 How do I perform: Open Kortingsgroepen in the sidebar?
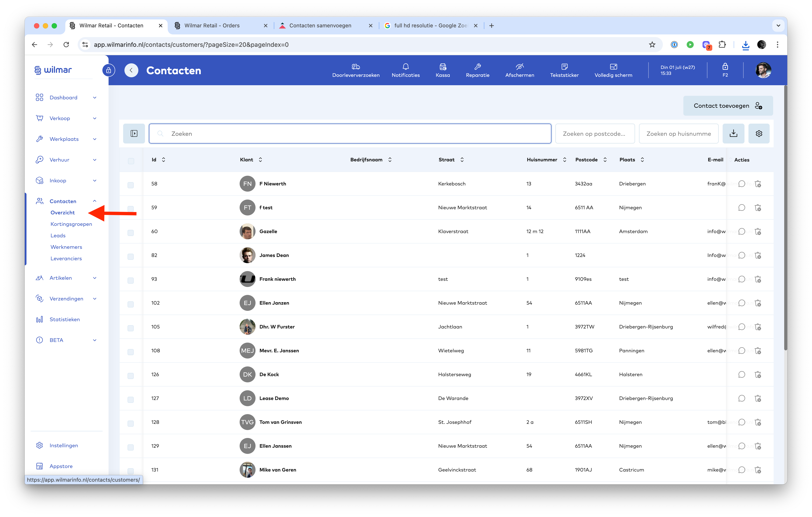point(71,224)
